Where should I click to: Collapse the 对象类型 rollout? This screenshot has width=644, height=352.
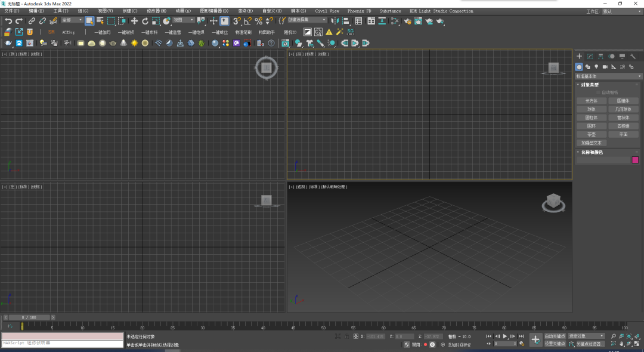point(590,85)
